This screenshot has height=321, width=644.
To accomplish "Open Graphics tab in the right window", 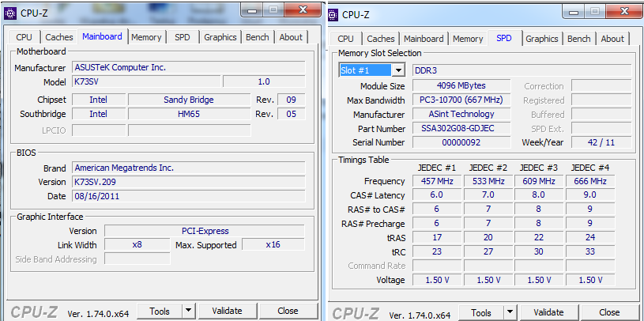I will 542,39.
